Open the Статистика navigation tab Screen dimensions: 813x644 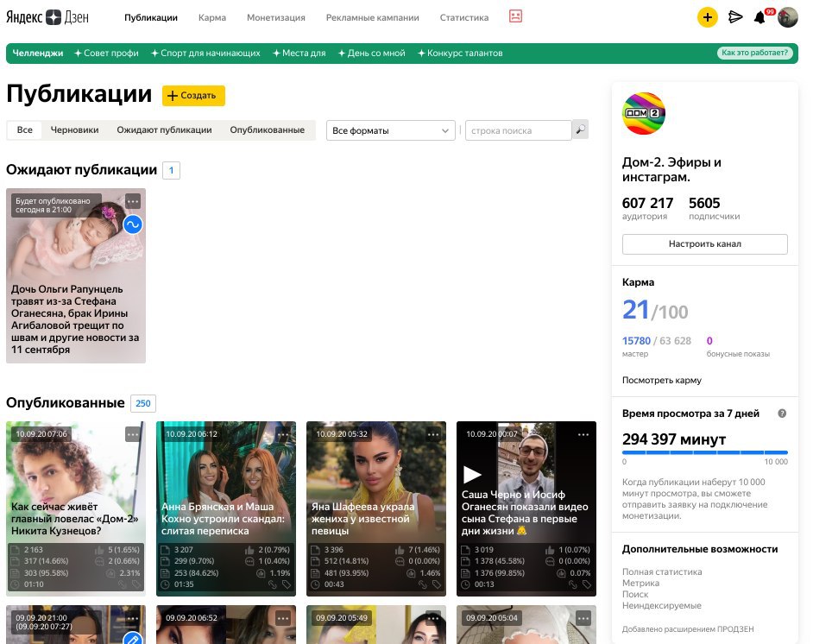click(x=464, y=17)
